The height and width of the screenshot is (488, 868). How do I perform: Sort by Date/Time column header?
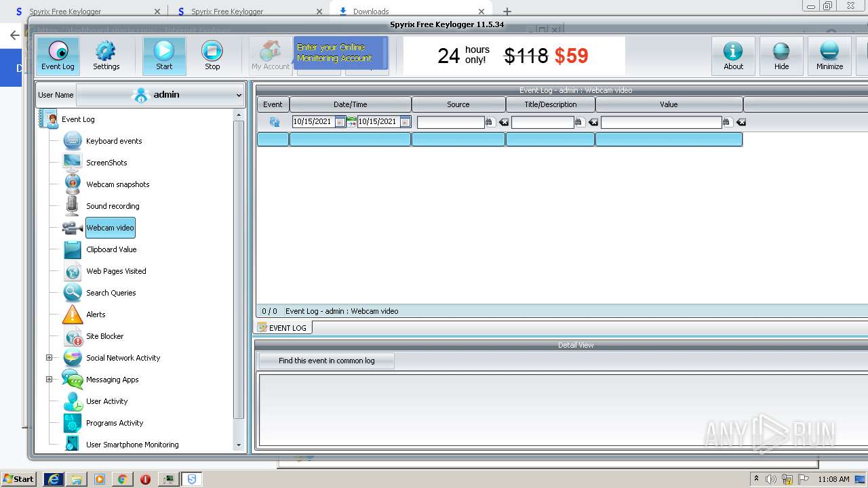point(351,104)
